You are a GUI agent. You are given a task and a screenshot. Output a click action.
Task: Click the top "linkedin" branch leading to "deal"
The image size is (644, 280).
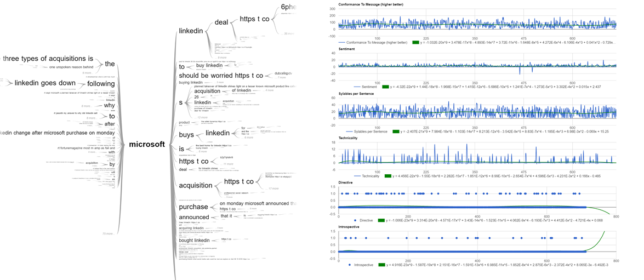(191, 31)
